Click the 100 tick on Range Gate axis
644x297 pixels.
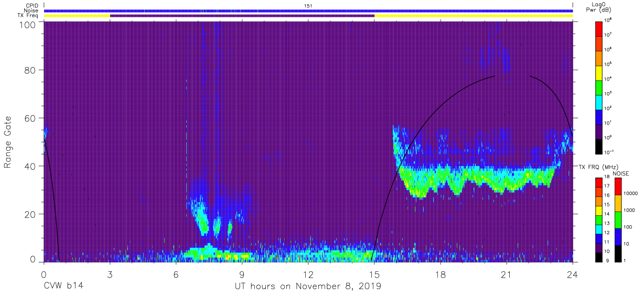tap(26, 25)
